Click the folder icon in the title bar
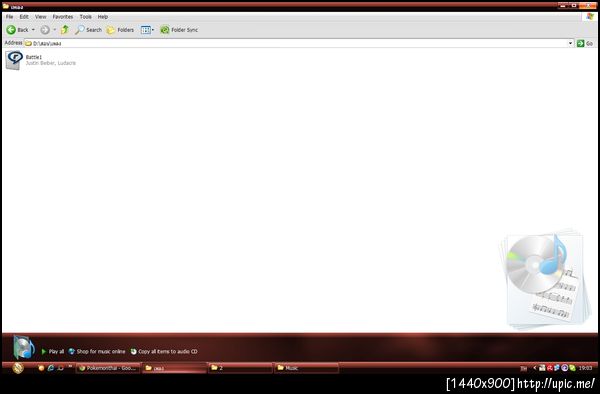This screenshot has width=600, height=394. [x=6, y=6]
